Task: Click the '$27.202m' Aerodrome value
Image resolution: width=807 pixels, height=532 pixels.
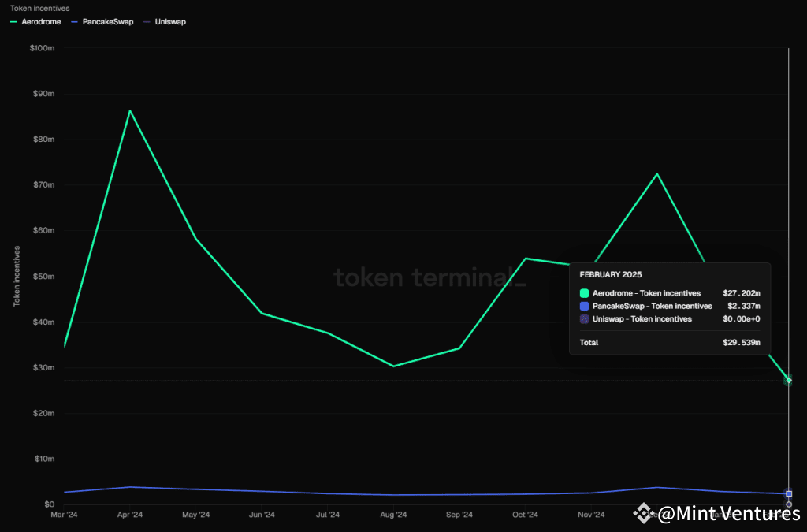Action: pyautogui.click(x=741, y=293)
